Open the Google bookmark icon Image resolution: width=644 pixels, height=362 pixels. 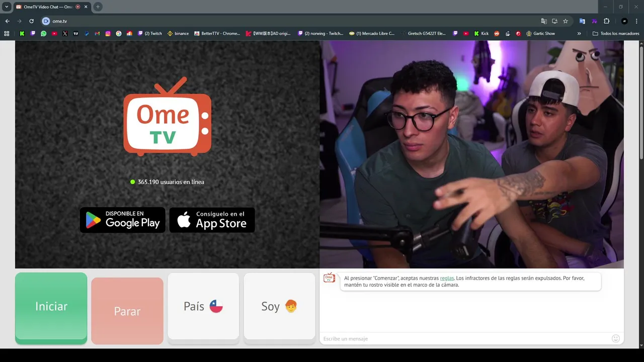click(x=119, y=33)
